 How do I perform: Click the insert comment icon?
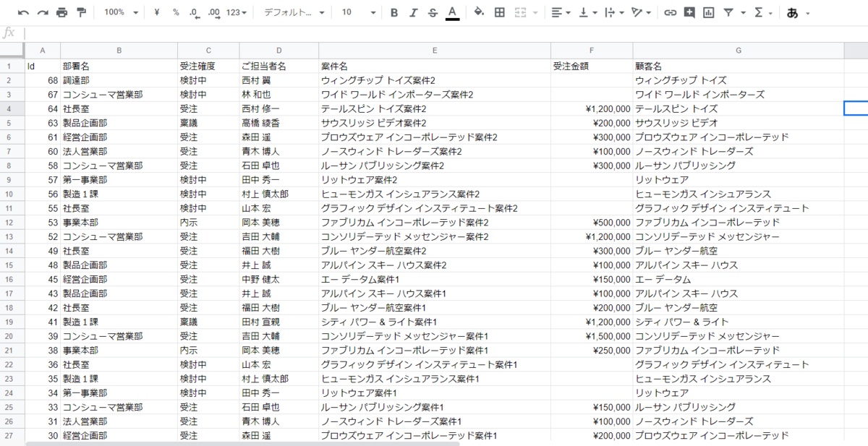tap(689, 12)
